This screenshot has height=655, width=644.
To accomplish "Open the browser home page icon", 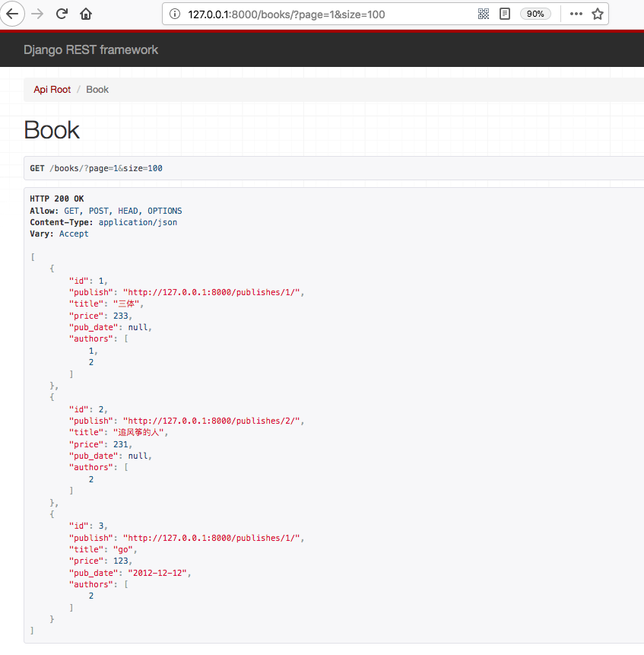I will [86, 14].
